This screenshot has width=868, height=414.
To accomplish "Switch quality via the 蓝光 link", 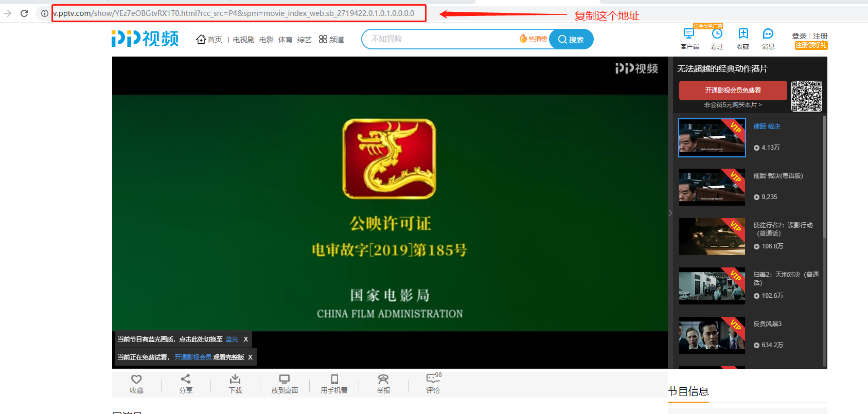I will pos(232,339).
